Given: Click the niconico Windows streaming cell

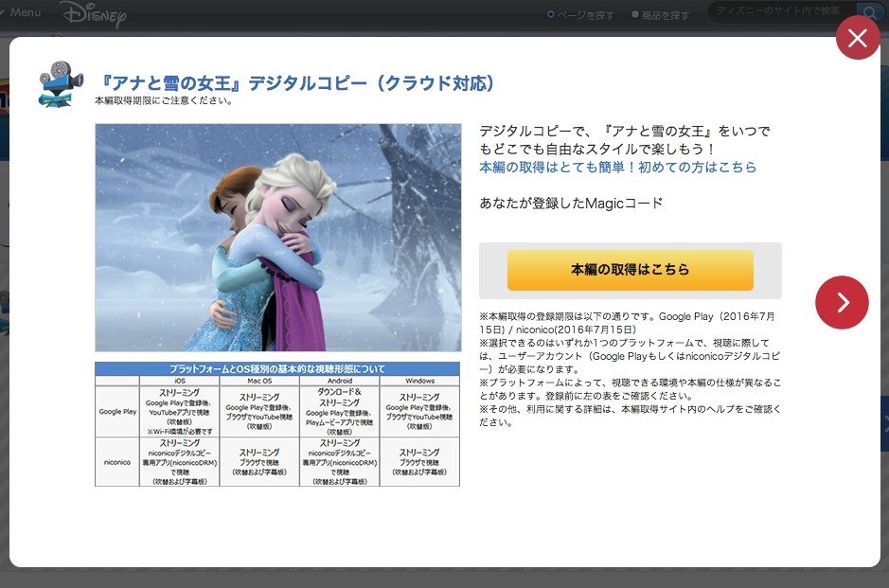Looking at the screenshot, I should (419, 462).
